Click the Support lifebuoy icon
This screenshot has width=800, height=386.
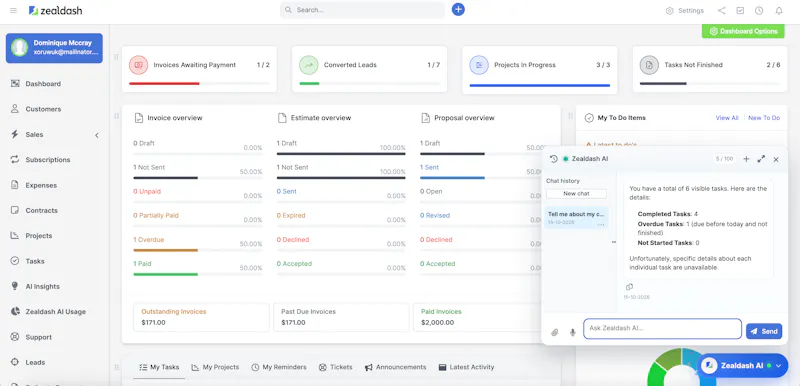15,337
